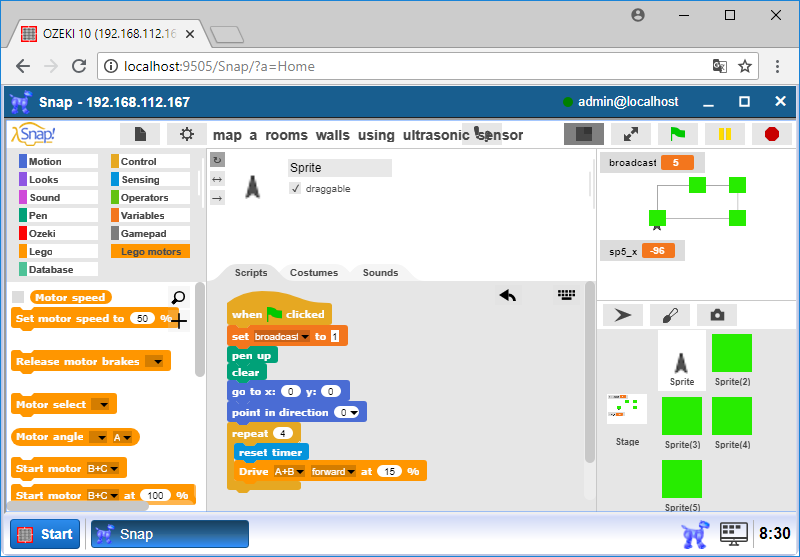Select Sprite(2) thumbnail in the corral
Viewport: 800px width, 557px height.
pos(732,359)
